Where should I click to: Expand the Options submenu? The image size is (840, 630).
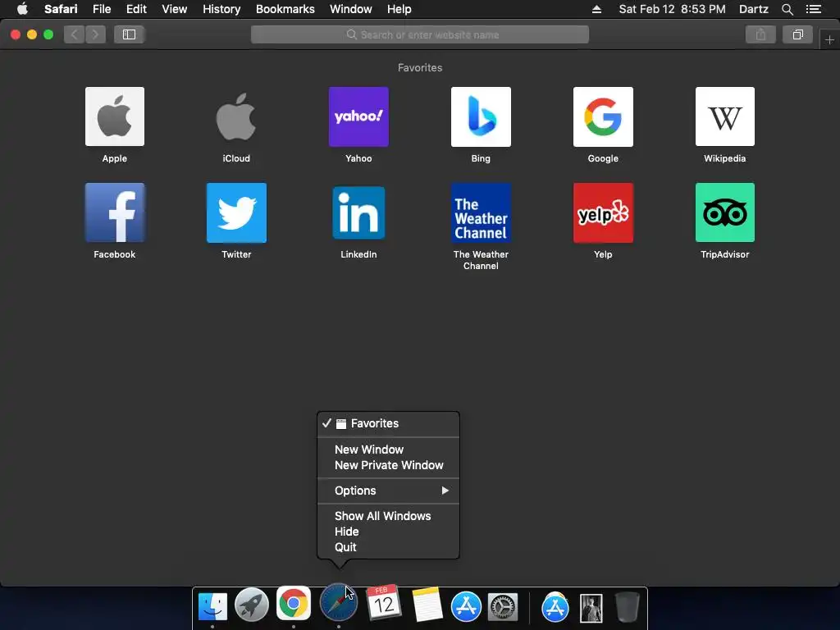coord(388,491)
